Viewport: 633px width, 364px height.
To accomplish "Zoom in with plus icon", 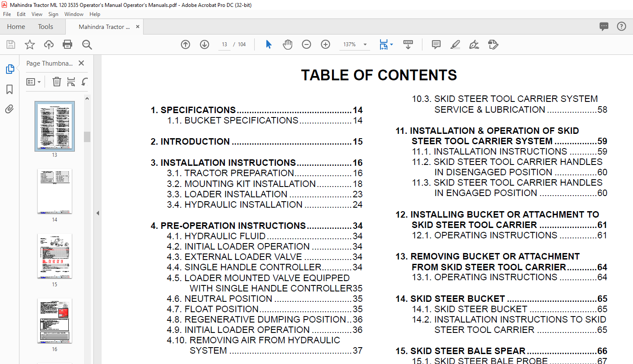I will coord(326,44).
